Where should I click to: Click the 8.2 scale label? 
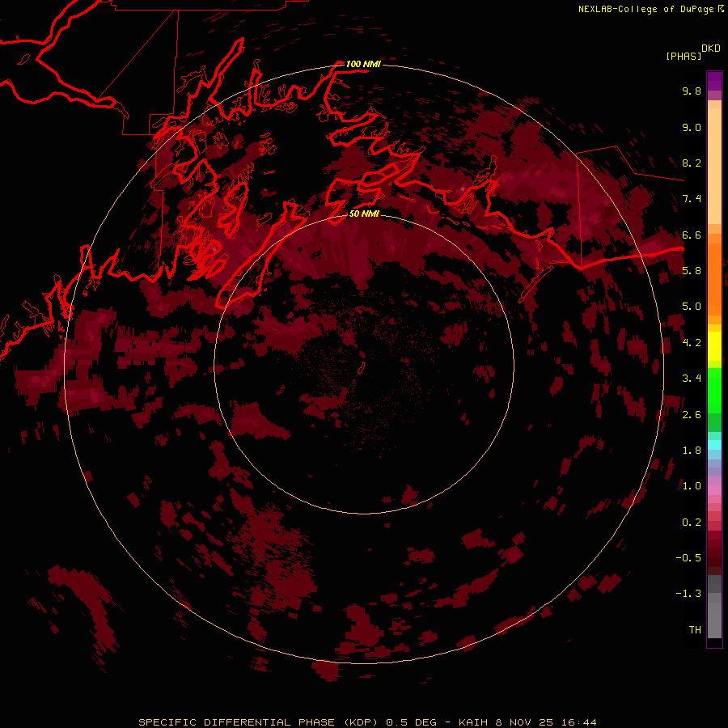tap(692, 163)
